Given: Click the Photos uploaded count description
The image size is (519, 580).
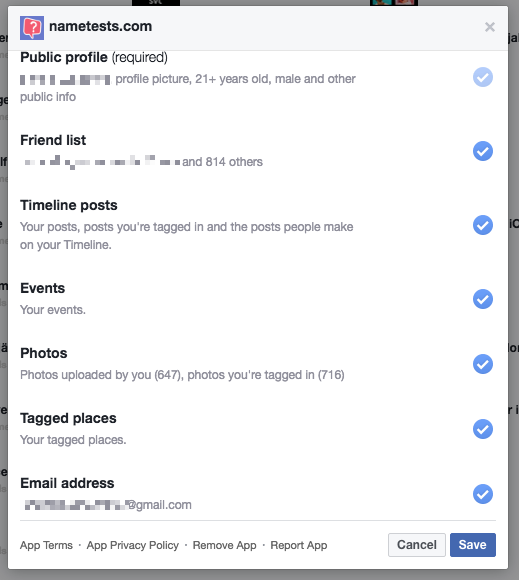Looking at the screenshot, I should point(182,375).
